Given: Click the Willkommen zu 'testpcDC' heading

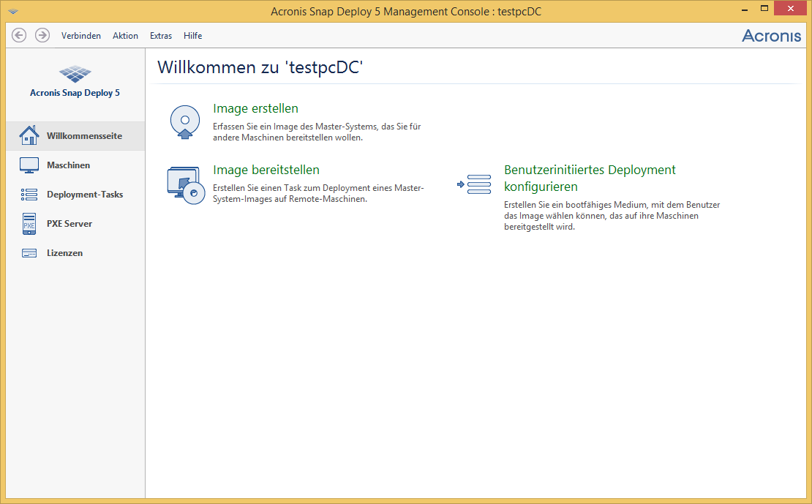Looking at the screenshot, I should tap(260, 67).
